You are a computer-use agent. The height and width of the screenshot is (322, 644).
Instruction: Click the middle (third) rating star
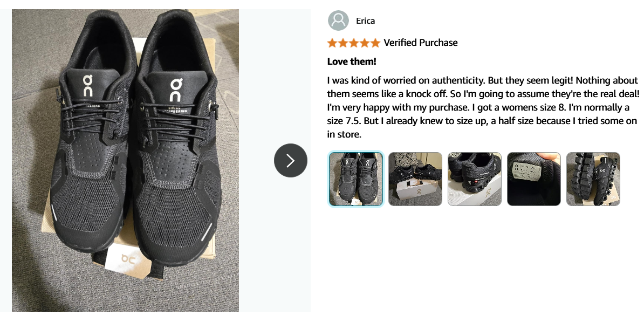point(354,43)
